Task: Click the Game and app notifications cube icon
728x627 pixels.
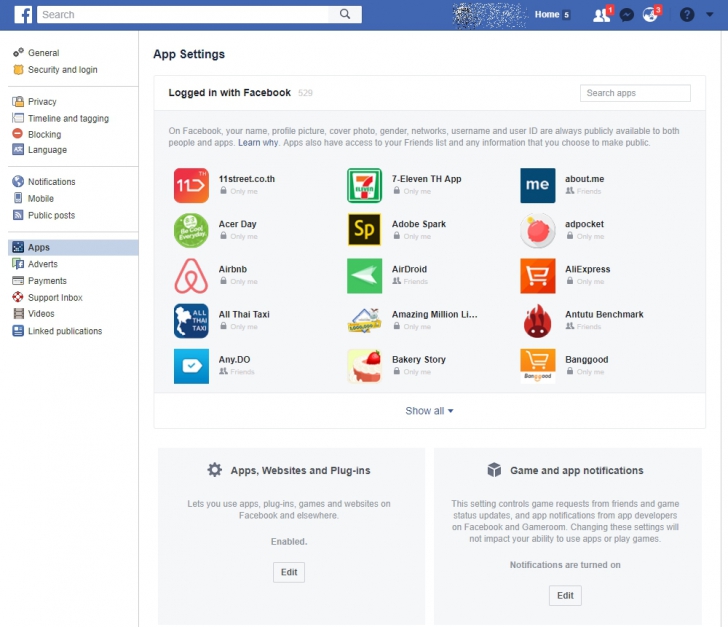Action: point(494,470)
